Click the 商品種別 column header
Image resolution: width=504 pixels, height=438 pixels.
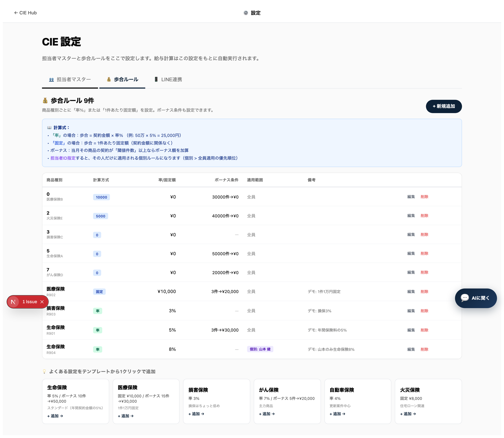[54, 180]
